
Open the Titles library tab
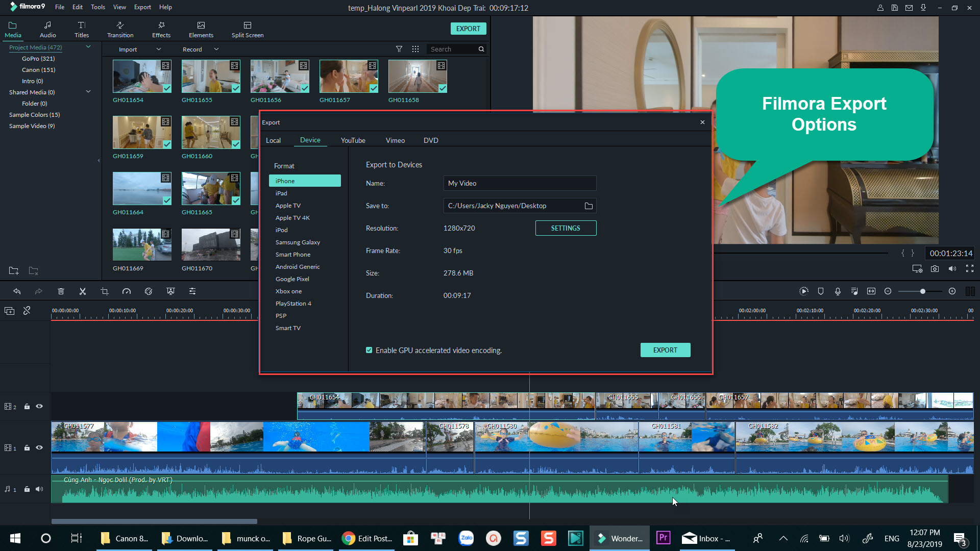82,30
